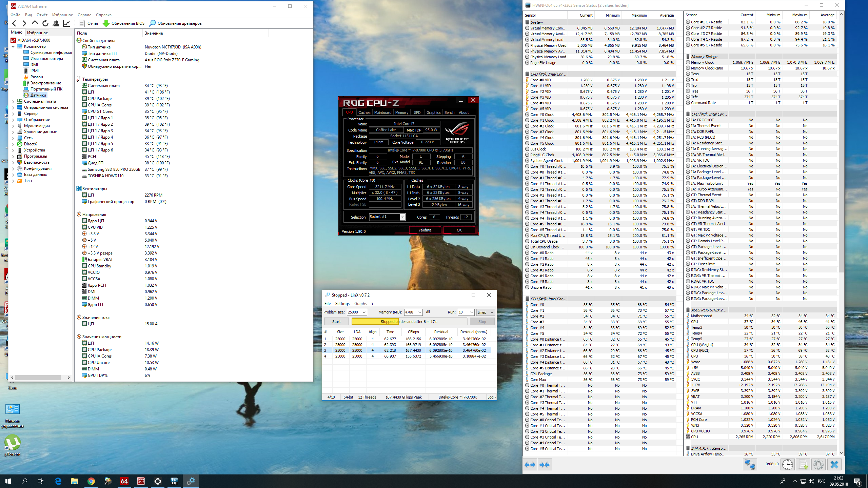Screen dimensions: 868x488
Task: Open Chrome from the taskbar
Action: pyautogui.click(x=91, y=481)
